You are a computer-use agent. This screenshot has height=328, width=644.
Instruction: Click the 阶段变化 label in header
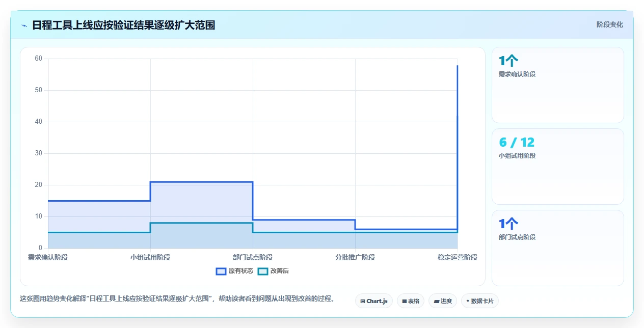(610, 24)
